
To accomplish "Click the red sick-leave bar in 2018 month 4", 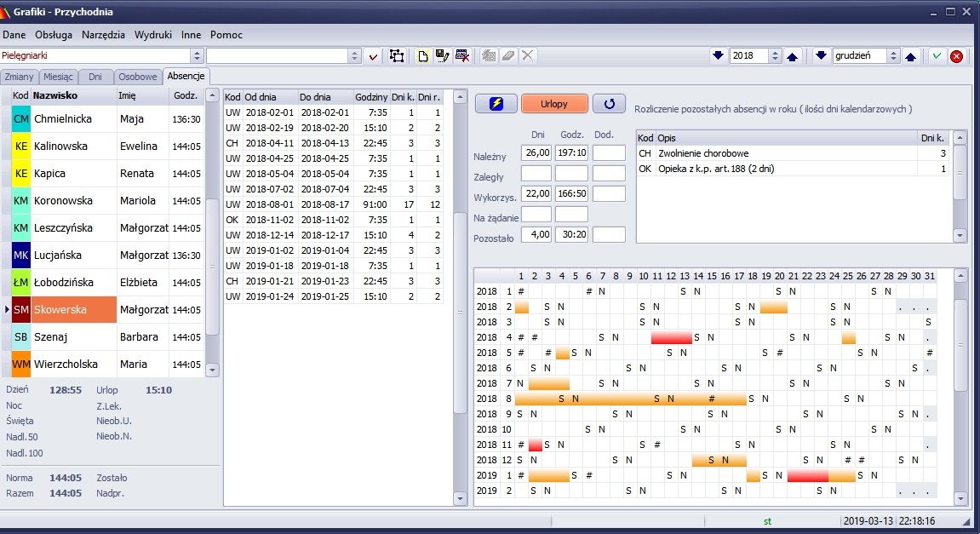I will [x=671, y=337].
